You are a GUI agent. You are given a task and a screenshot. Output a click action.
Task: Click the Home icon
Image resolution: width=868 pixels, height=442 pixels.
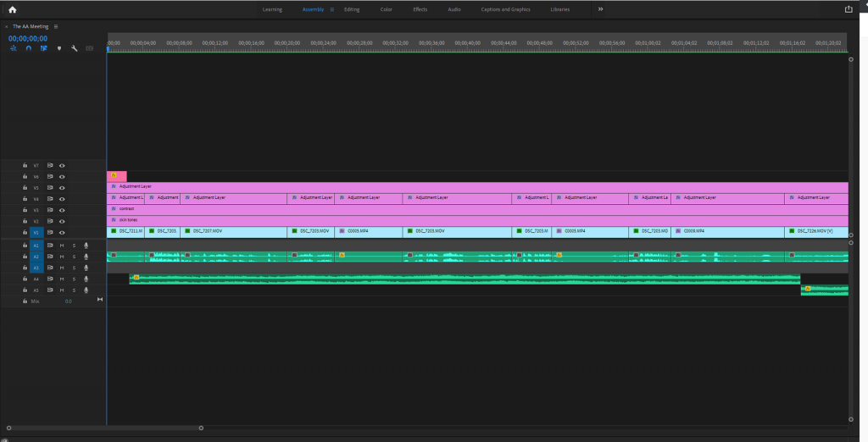point(13,9)
